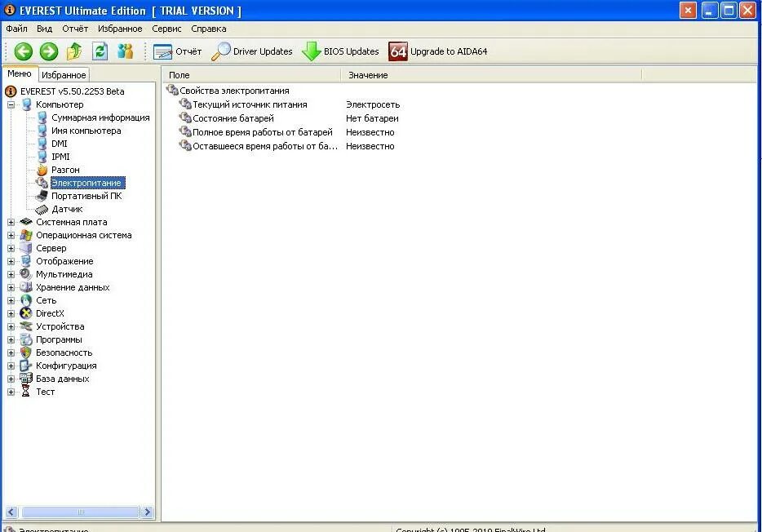Click the flame icon for Разгон

[42, 170]
